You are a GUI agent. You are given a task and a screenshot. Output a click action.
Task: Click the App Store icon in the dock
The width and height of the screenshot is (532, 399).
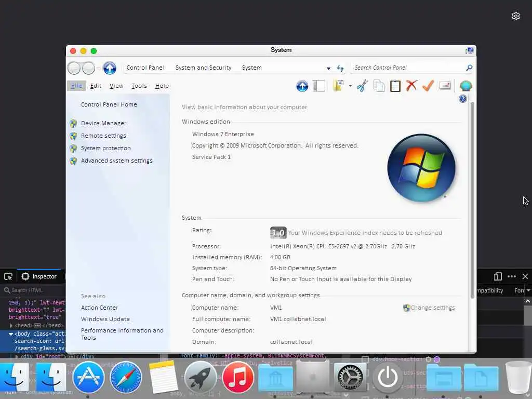coord(88,377)
